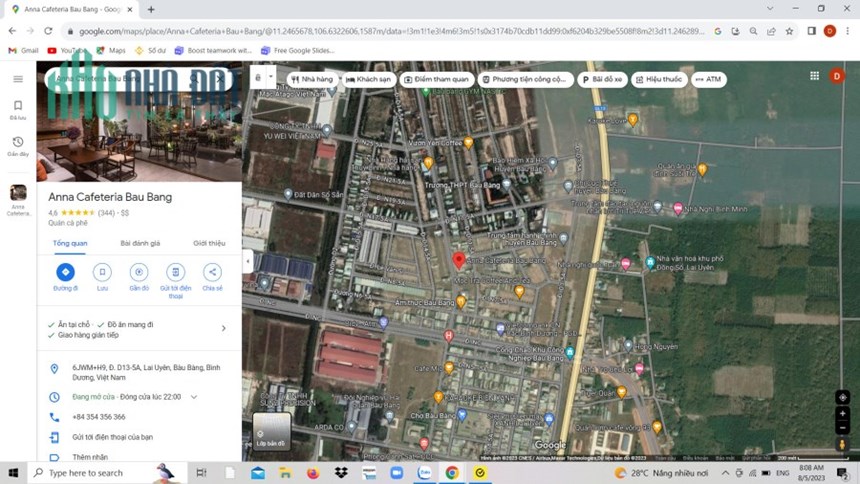The width and height of the screenshot is (860, 484).
Task: Click the Chia sẻ share button
Action: [212, 277]
